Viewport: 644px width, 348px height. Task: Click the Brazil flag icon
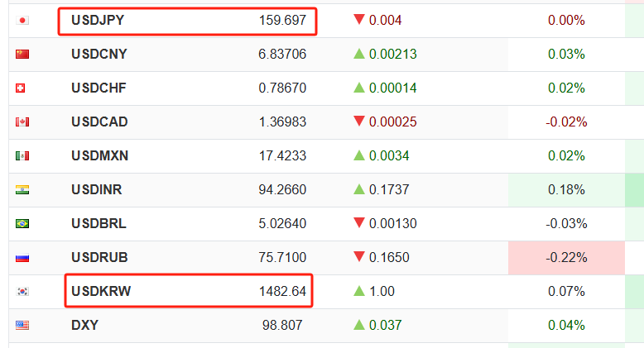click(22, 223)
